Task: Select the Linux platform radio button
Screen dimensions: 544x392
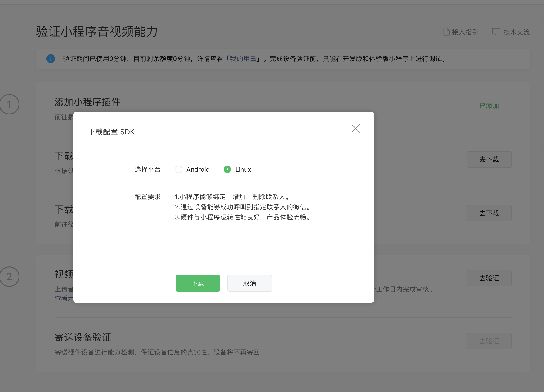Action: point(227,169)
